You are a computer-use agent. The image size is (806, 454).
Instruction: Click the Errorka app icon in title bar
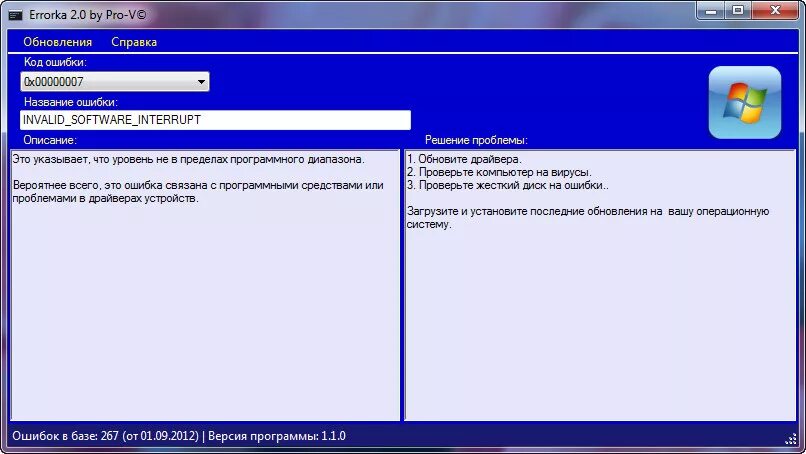(x=15, y=15)
